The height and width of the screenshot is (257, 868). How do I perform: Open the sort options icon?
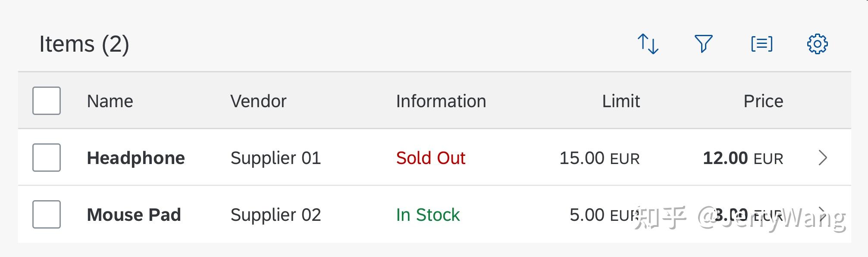648,44
